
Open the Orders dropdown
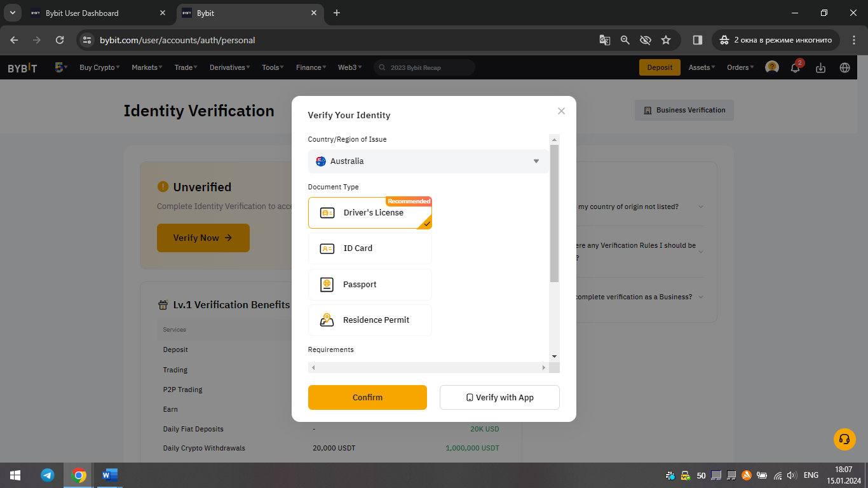(x=740, y=67)
